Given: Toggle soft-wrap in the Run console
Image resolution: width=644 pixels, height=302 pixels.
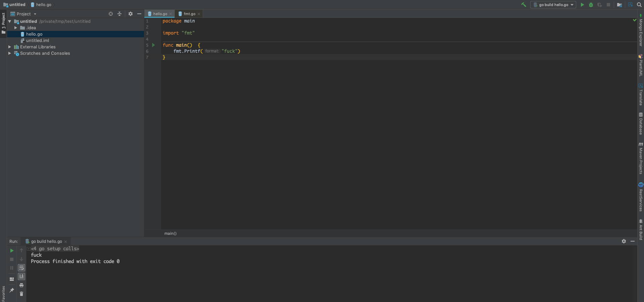Looking at the screenshot, I should (21, 268).
